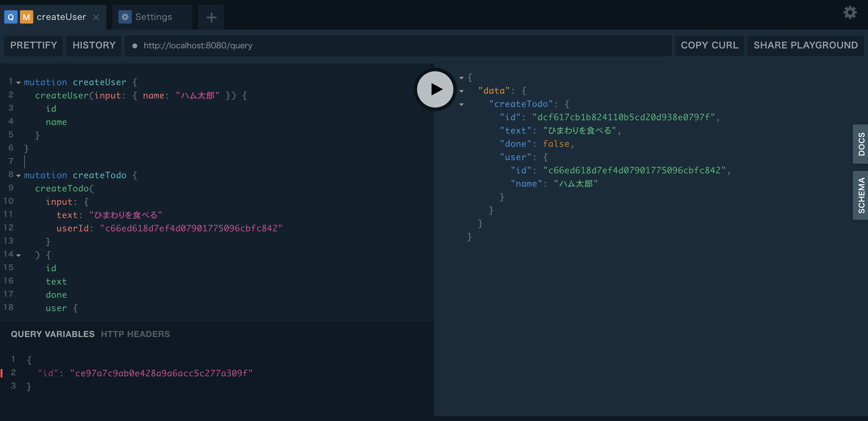The image size is (868, 421).
Task: Select the PRETTIFY tab
Action: 34,45
